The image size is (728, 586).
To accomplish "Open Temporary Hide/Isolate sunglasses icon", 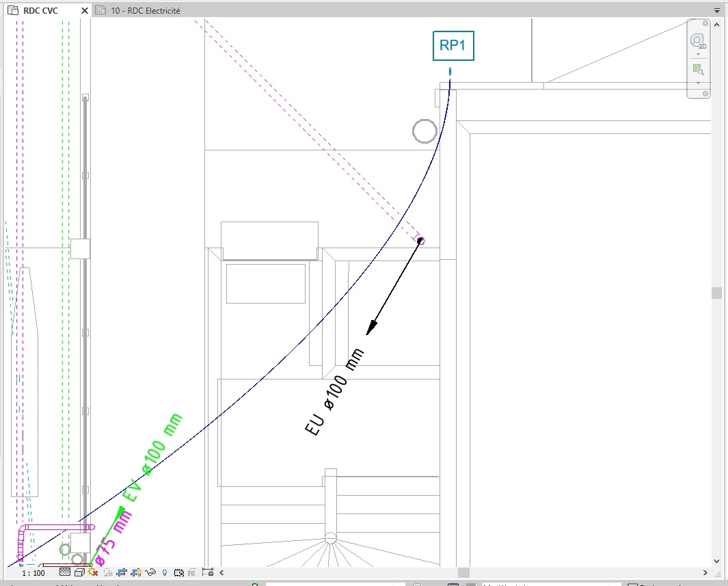I will 150,572.
